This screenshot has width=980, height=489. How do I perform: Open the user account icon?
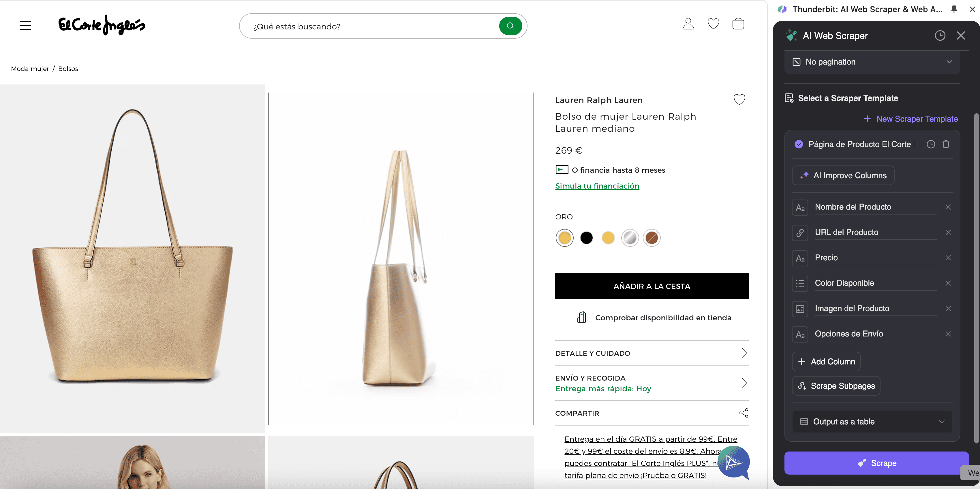pos(688,24)
